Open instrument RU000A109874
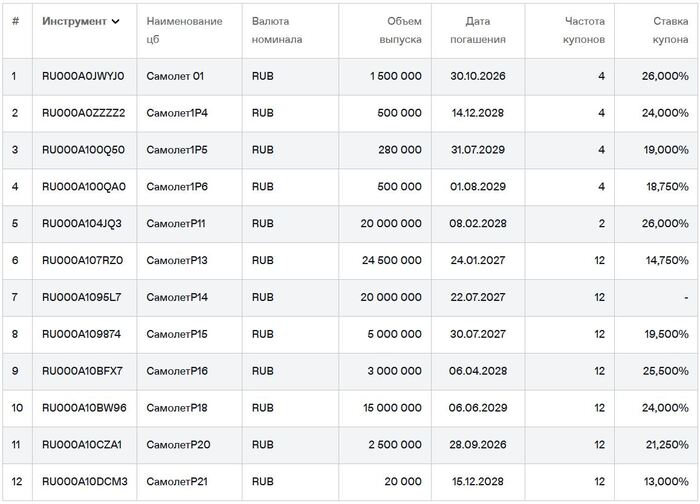This screenshot has height=504, width=700. [x=81, y=335]
